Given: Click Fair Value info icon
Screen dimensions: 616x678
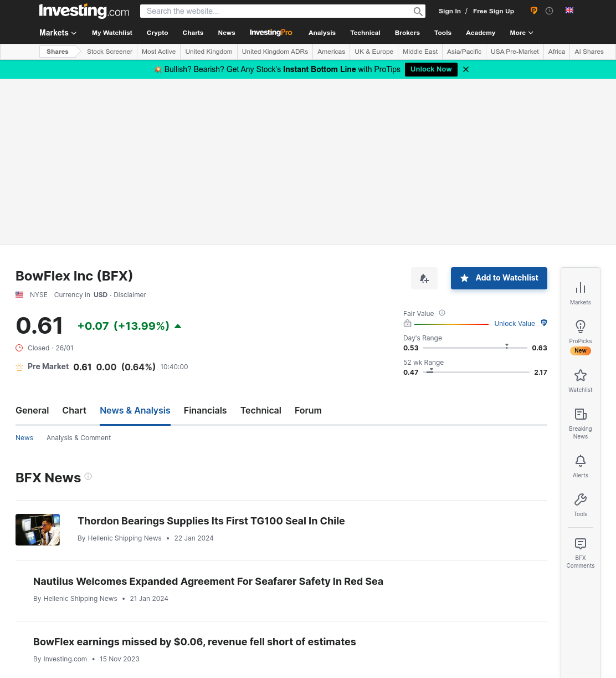Looking at the screenshot, I should click(x=442, y=313).
